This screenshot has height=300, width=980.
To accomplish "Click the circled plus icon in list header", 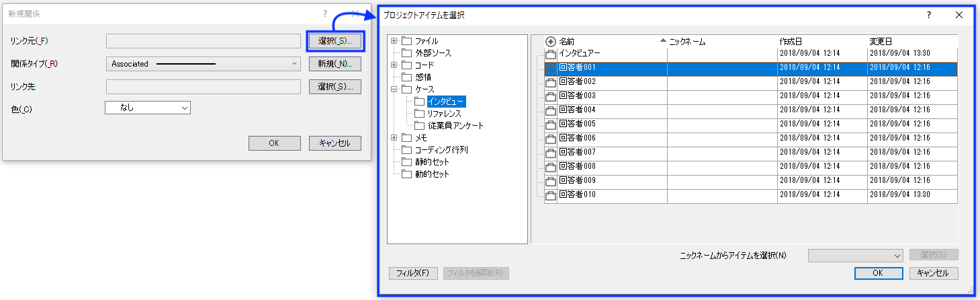I will coord(551,42).
